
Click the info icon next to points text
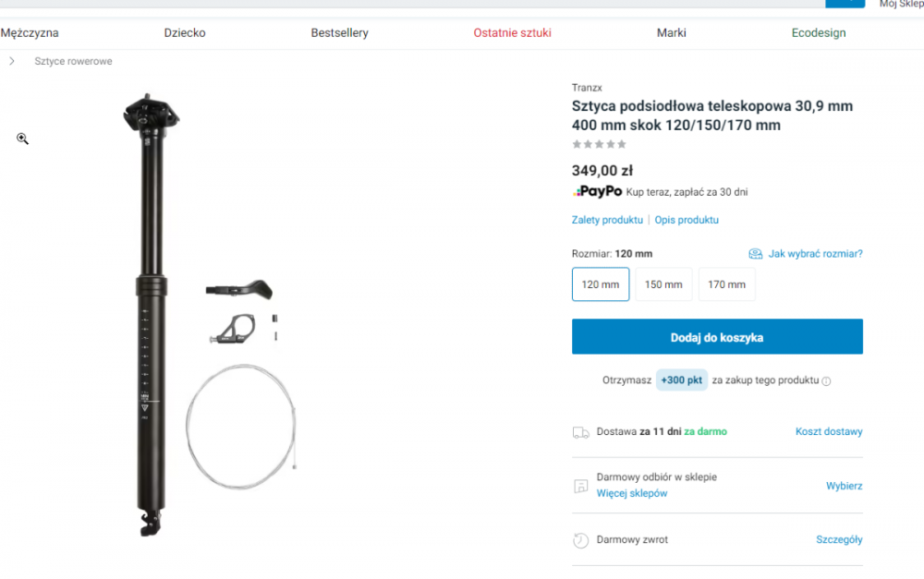[x=826, y=380]
